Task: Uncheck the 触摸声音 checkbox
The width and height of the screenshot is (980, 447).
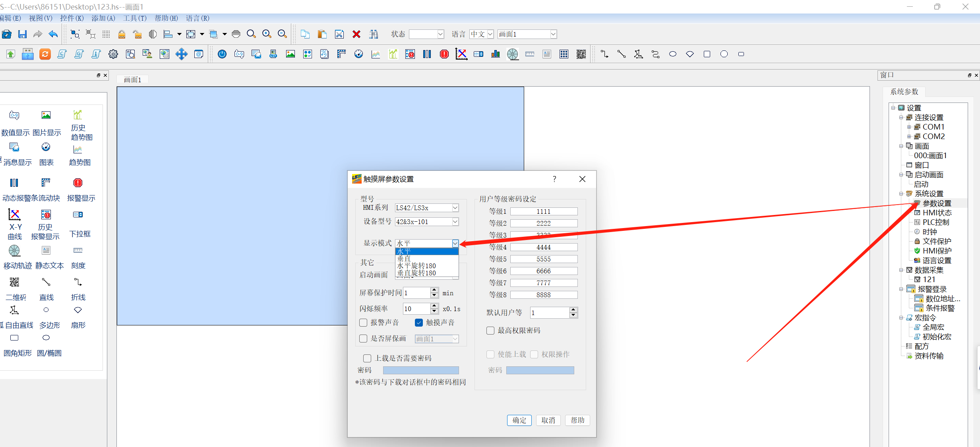Action: click(x=419, y=323)
